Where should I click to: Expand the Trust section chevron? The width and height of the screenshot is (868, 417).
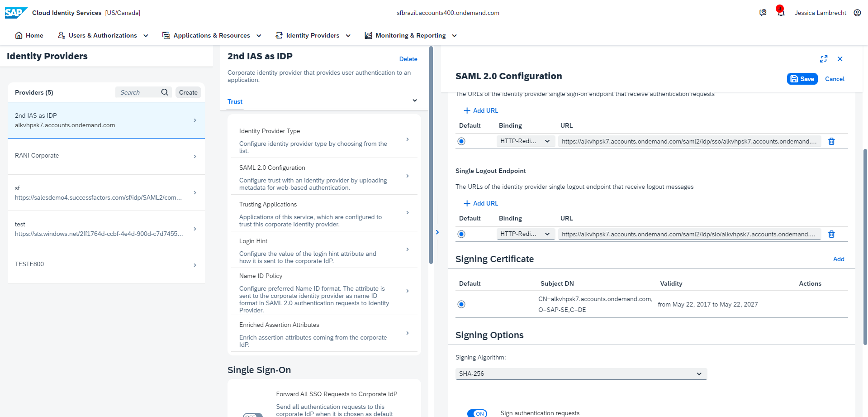point(415,101)
